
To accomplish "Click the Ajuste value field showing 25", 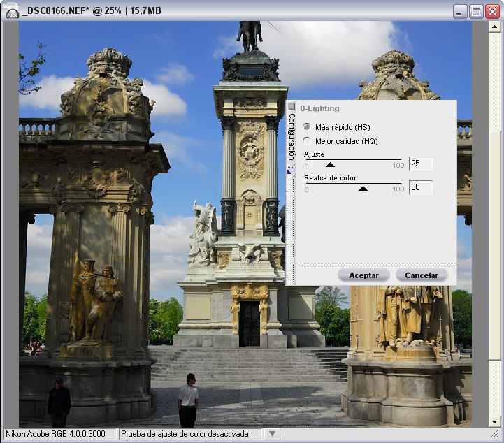I will point(421,164).
